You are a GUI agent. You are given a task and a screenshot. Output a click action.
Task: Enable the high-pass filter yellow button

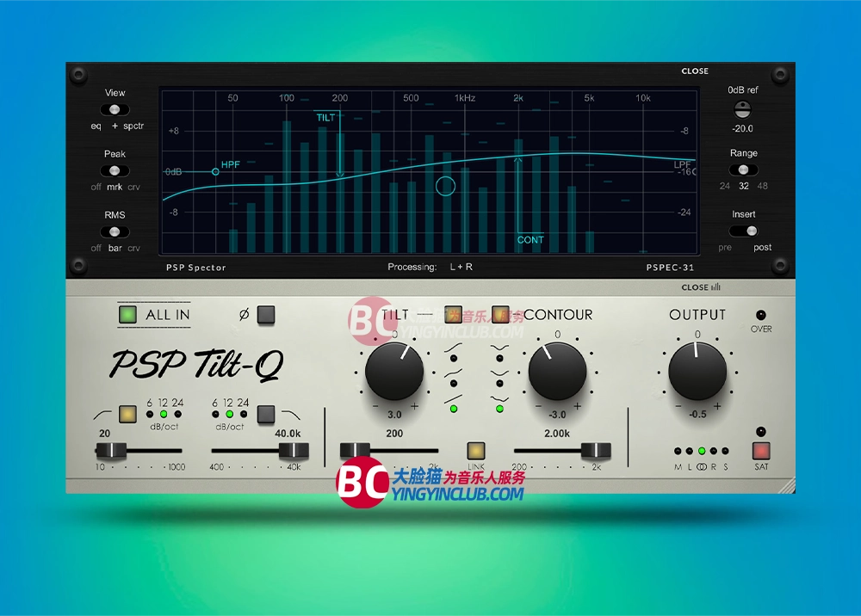128,413
